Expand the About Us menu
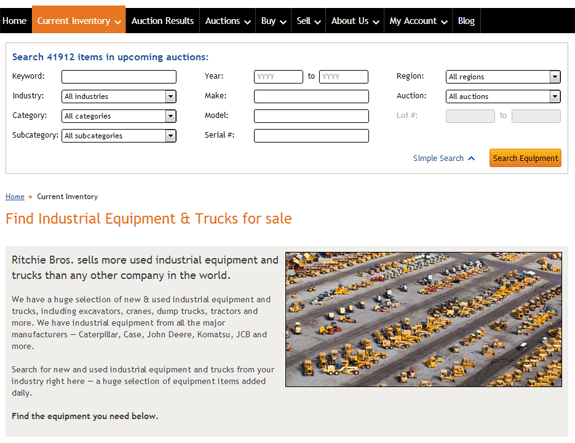575x443 pixels. [x=355, y=21]
